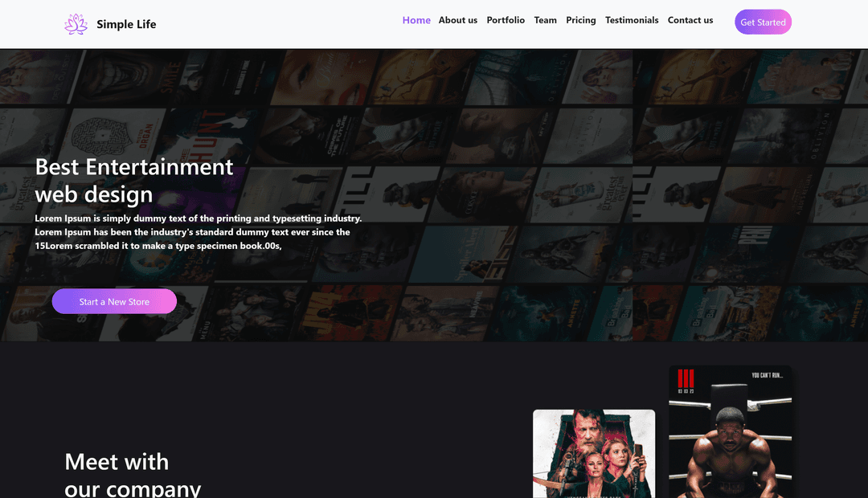Click the red III logo on boxer poster
868x498 pixels.
pyautogui.click(x=686, y=378)
